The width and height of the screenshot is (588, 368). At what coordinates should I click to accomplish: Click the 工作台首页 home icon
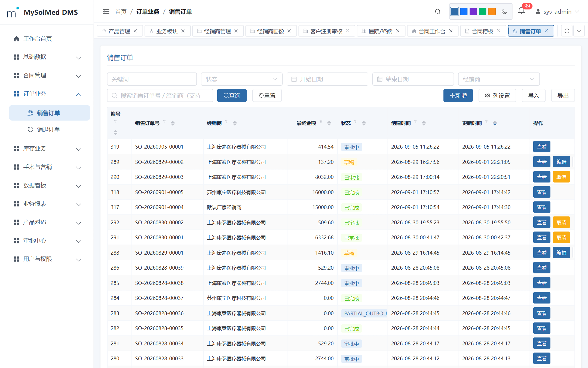pos(17,39)
